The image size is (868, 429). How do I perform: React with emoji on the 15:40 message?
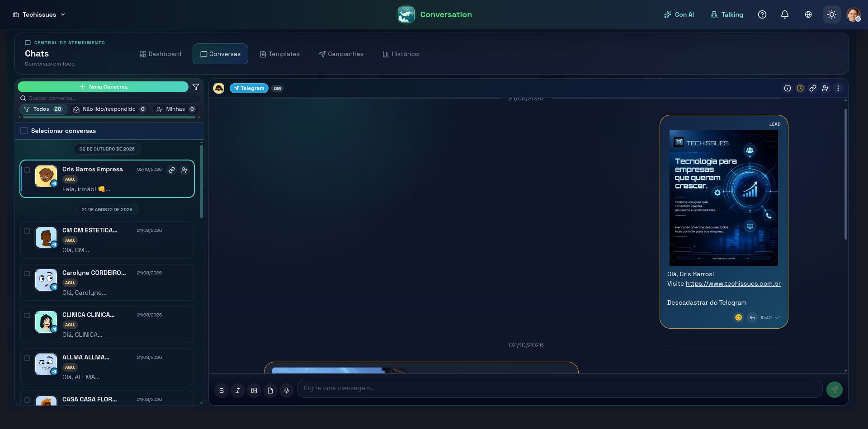pyautogui.click(x=738, y=317)
